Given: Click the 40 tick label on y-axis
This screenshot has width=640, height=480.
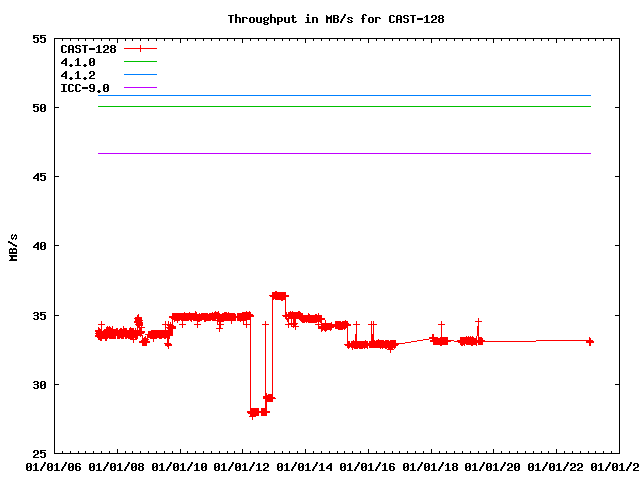Looking at the screenshot, I should coord(40,246).
